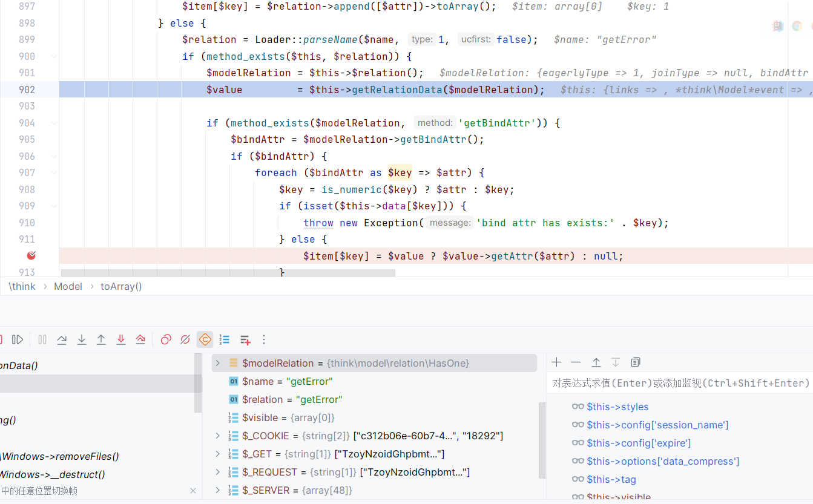This screenshot has height=504, width=813.
Task: Click the getRelationData method call on line 902
Action: click(x=397, y=90)
